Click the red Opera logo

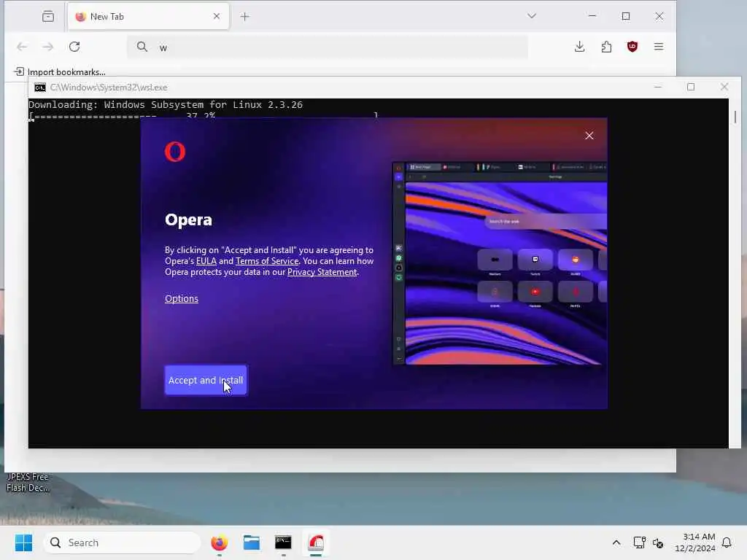[x=175, y=152]
